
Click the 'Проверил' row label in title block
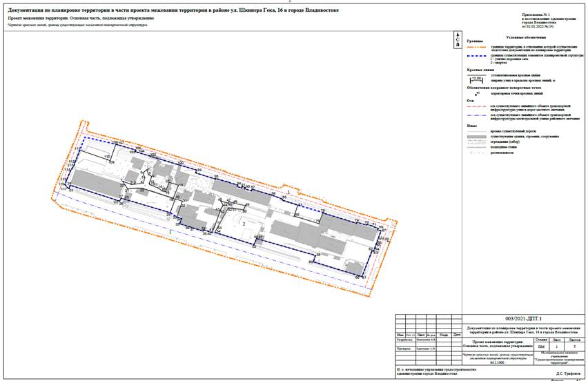(404, 349)
